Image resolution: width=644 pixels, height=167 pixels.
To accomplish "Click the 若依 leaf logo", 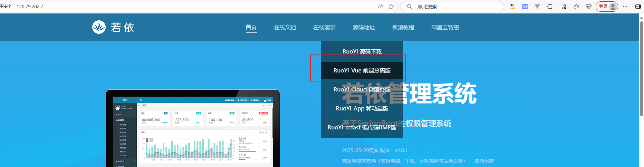I will (99, 27).
